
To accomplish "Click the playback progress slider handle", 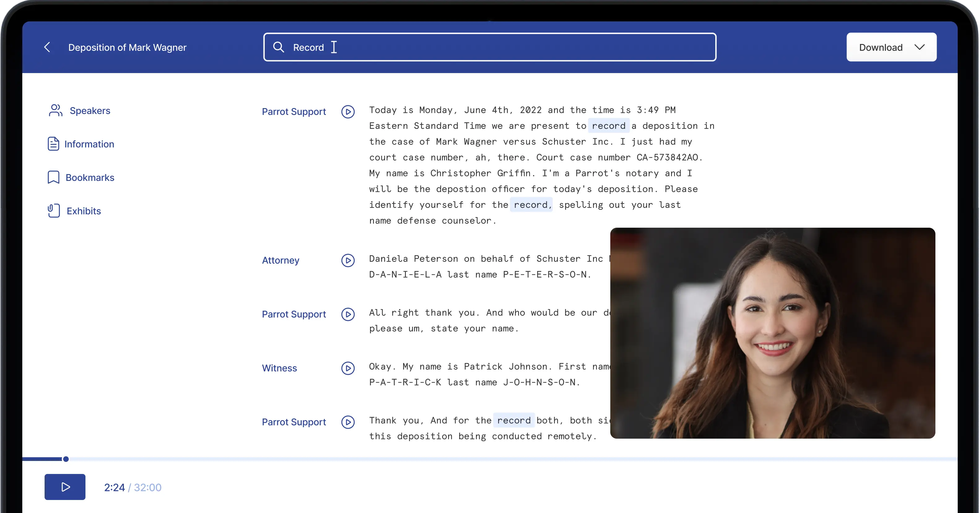I will point(66,459).
